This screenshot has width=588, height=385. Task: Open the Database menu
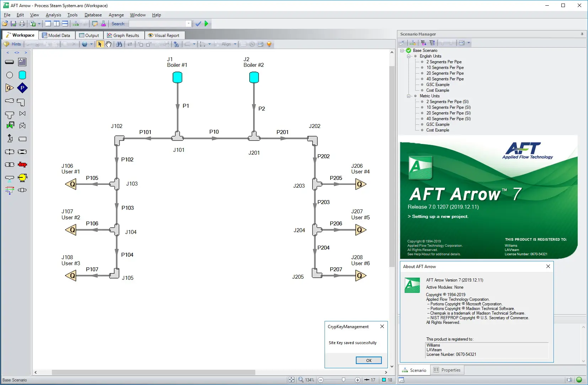93,15
